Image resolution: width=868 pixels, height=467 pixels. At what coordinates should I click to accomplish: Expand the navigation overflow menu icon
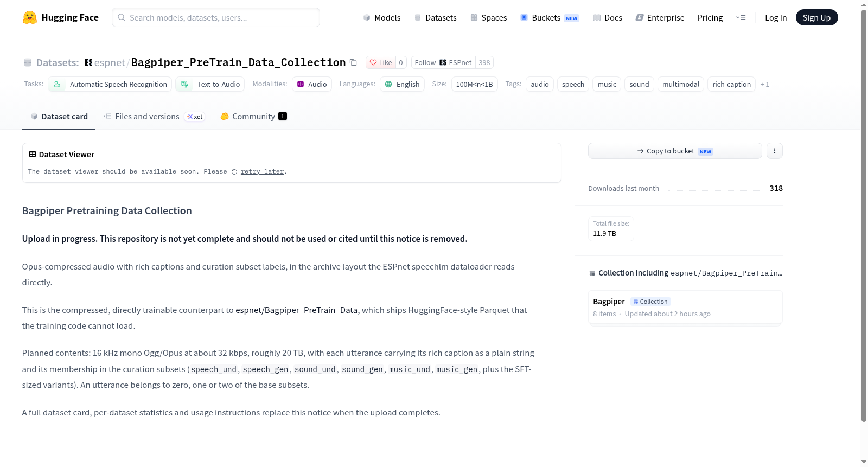coord(741,17)
